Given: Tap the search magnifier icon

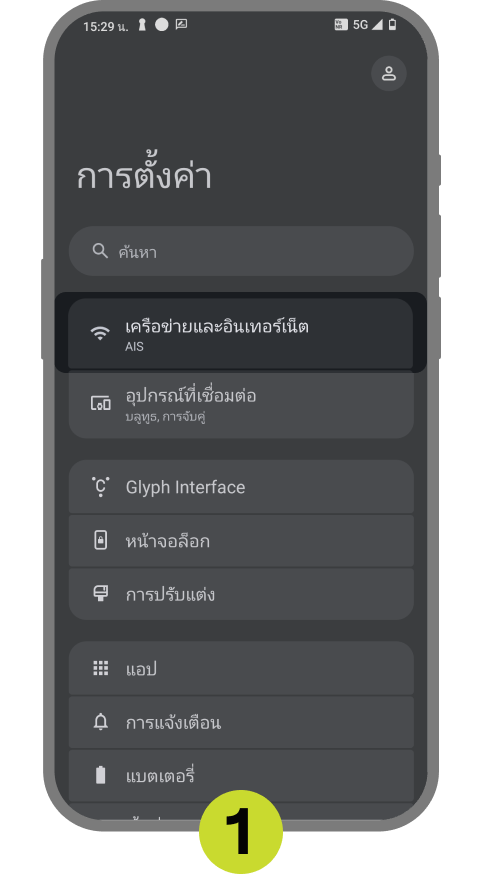Looking at the screenshot, I should [x=100, y=251].
